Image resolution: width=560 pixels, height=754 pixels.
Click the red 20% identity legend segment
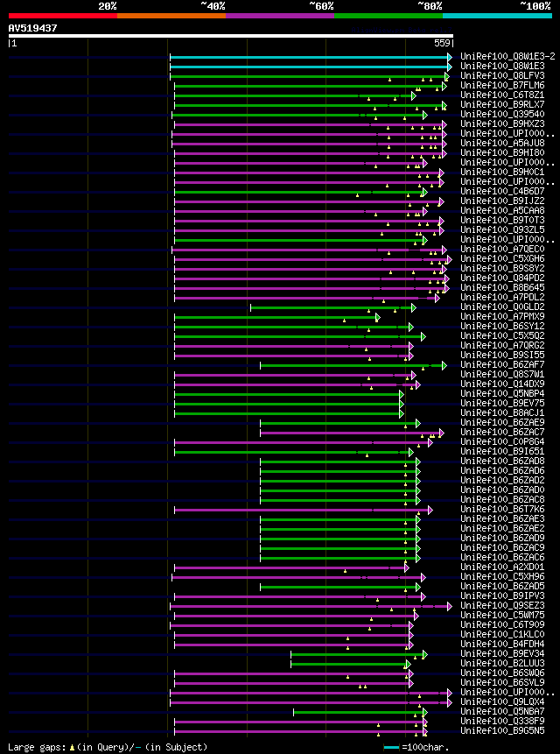(x=63, y=16)
